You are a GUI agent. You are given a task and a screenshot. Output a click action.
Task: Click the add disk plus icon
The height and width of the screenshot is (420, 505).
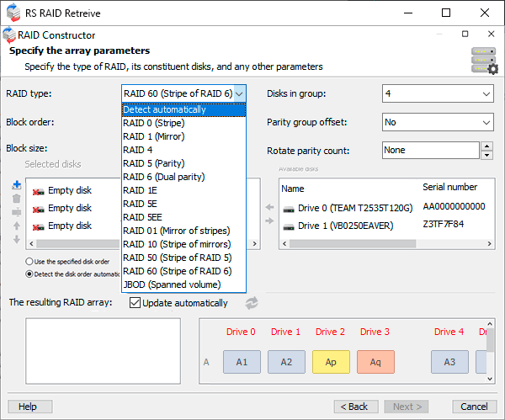coord(16,185)
